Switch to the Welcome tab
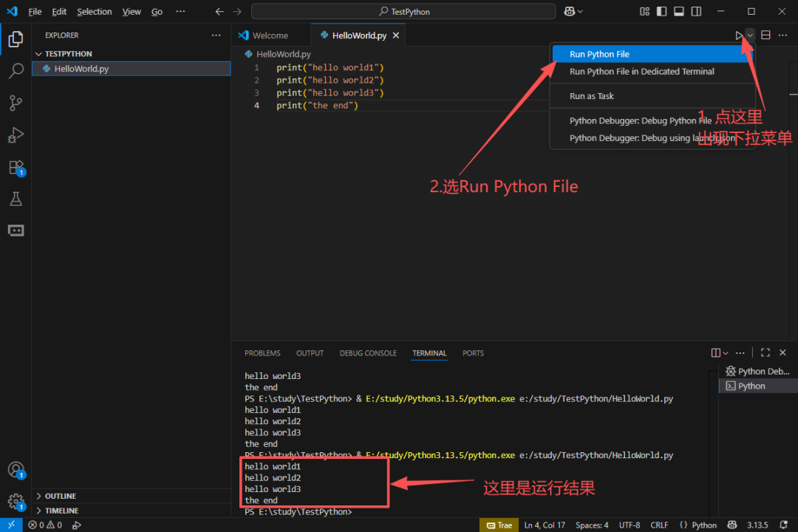The width and height of the screenshot is (798, 532). pyautogui.click(x=270, y=35)
